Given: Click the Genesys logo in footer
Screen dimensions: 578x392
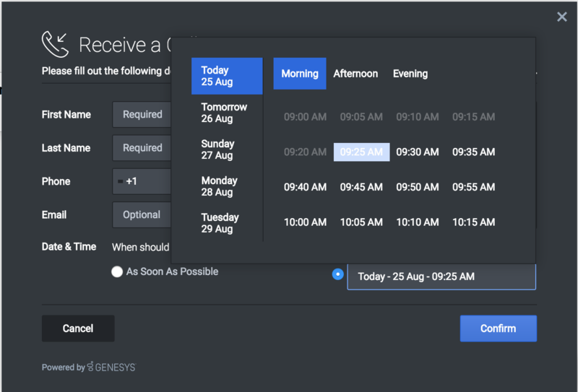Looking at the screenshot, I should tap(111, 367).
